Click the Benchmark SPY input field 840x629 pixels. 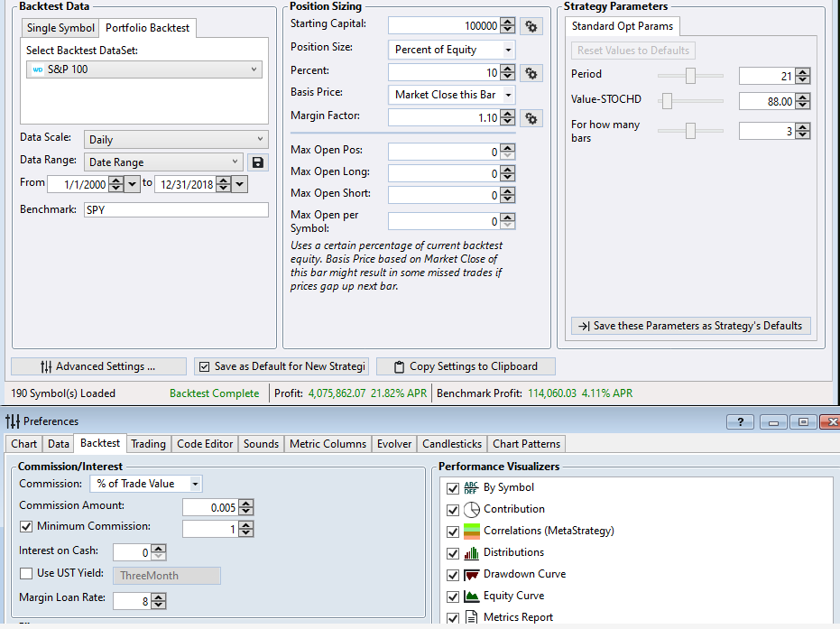click(x=176, y=209)
